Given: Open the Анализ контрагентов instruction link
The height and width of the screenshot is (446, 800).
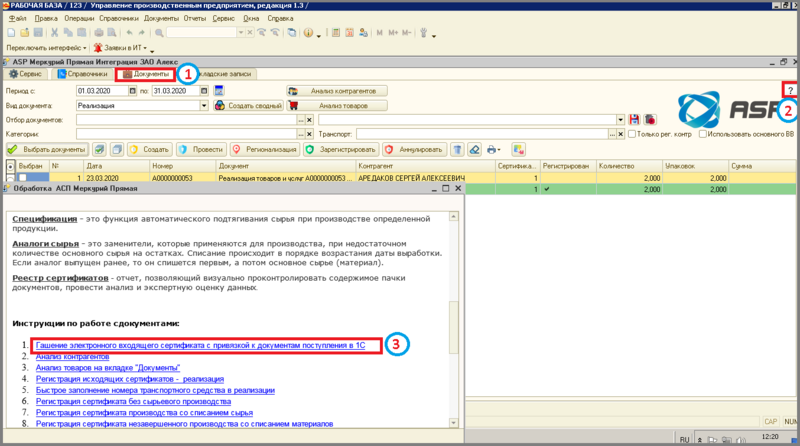Looking at the screenshot, I should (71, 356).
